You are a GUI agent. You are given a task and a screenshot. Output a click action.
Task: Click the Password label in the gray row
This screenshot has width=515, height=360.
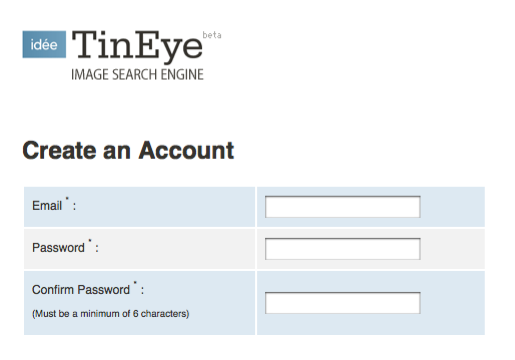click(x=58, y=248)
